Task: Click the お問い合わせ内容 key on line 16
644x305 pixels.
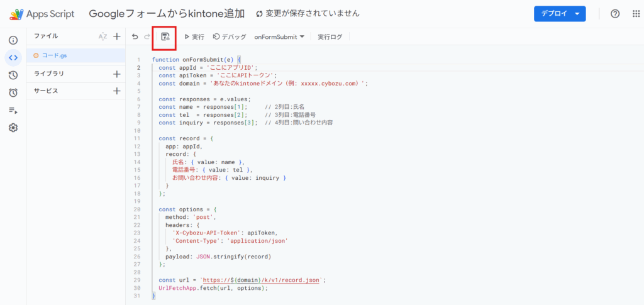Action: point(196,178)
